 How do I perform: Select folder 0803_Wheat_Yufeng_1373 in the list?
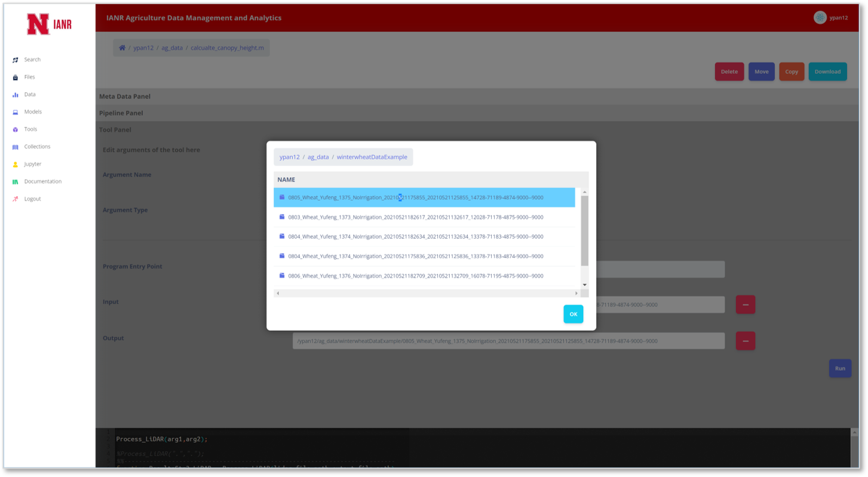coord(424,217)
